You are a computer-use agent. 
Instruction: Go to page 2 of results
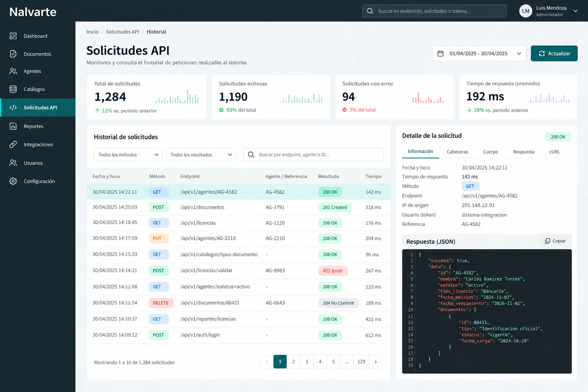(294, 362)
